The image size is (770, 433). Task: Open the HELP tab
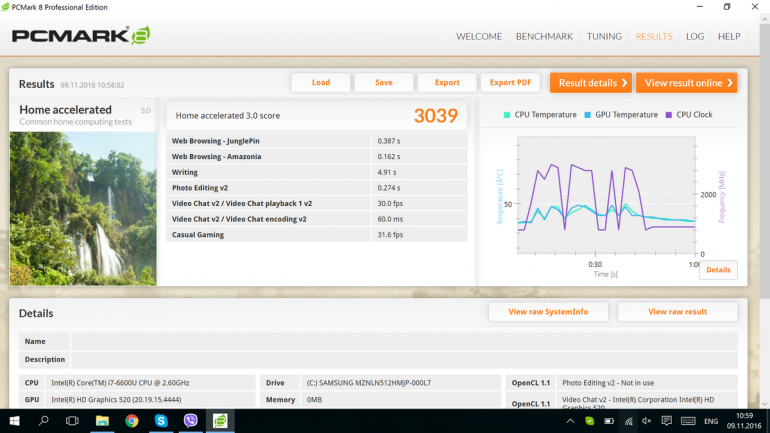(x=729, y=36)
